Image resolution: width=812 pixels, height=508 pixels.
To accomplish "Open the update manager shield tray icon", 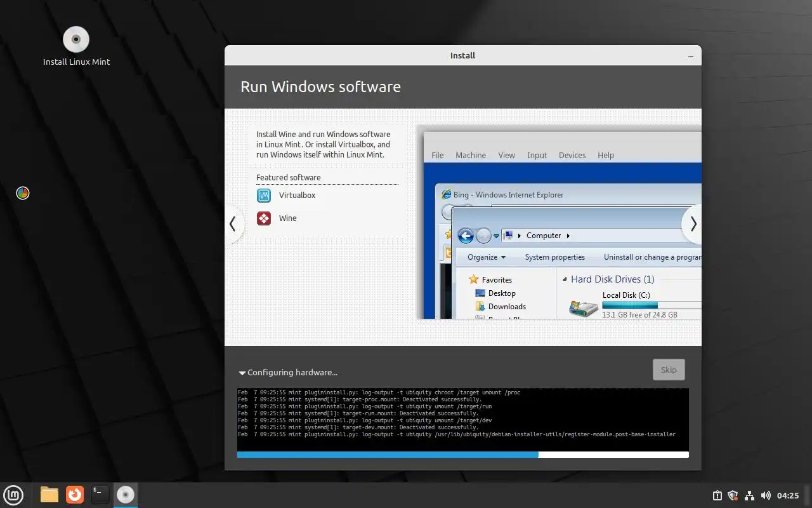I will click(733, 495).
